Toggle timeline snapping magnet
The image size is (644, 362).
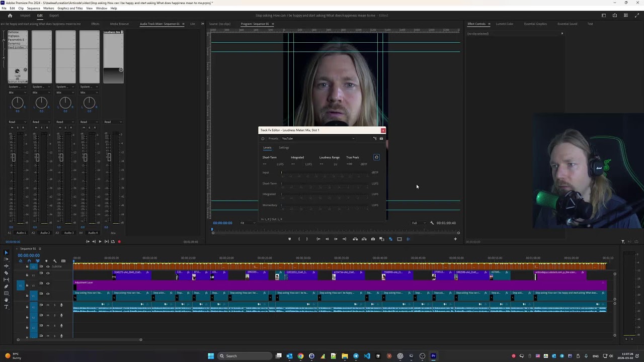coord(29,261)
